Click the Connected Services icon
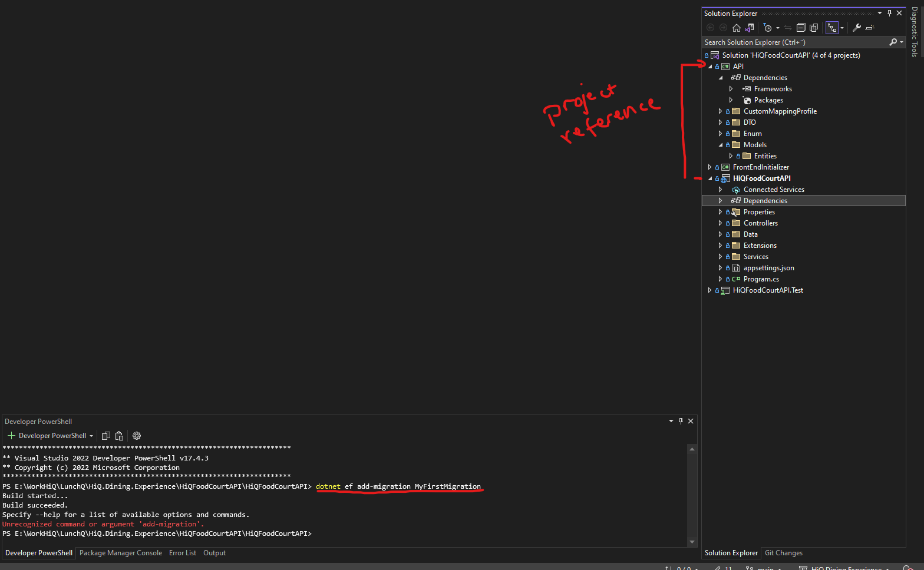 (736, 190)
